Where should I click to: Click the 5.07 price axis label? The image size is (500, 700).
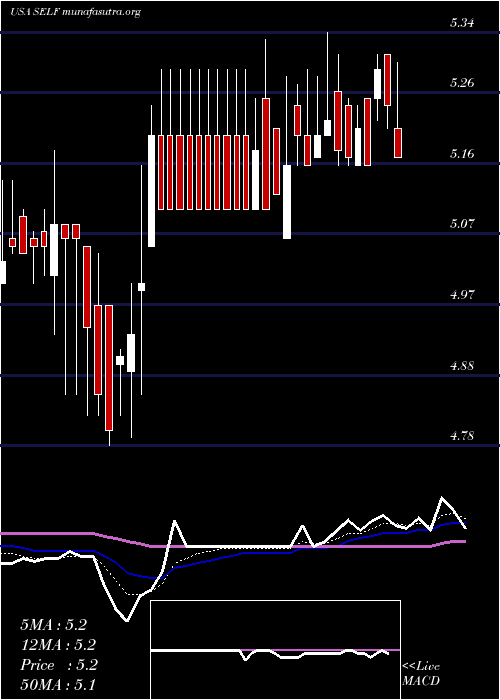pos(461,224)
